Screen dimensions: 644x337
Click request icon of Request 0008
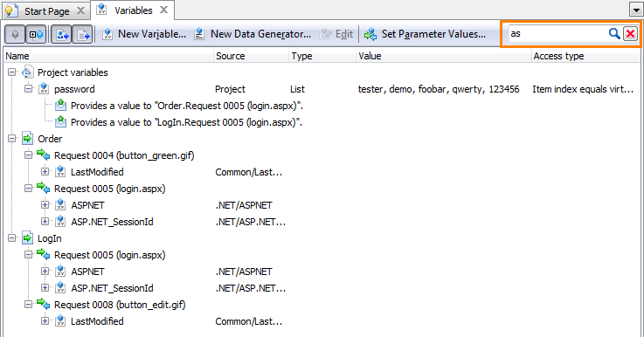[x=43, y=304]
